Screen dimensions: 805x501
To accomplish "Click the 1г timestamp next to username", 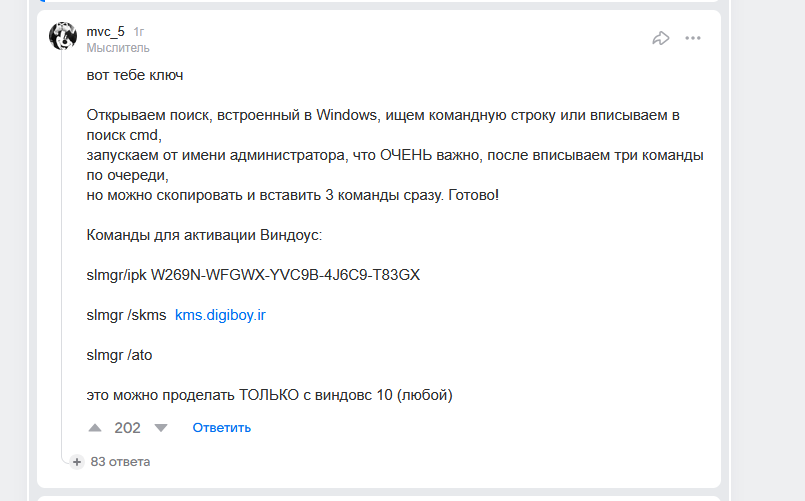I will click(x=139, y=31).
